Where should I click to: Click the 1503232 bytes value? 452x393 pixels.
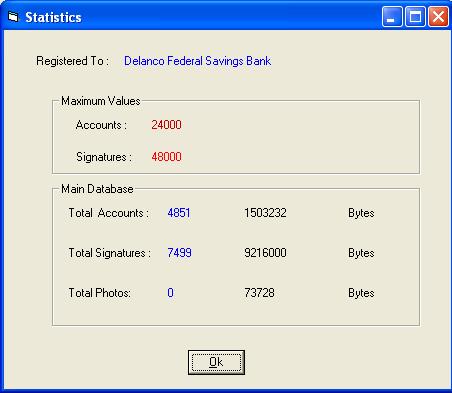coord(265,213)
